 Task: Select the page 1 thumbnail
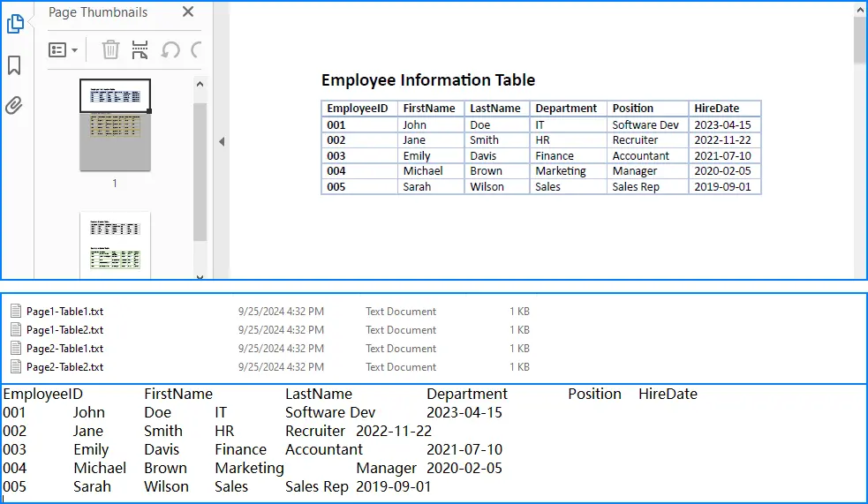[x=115, y=124]
